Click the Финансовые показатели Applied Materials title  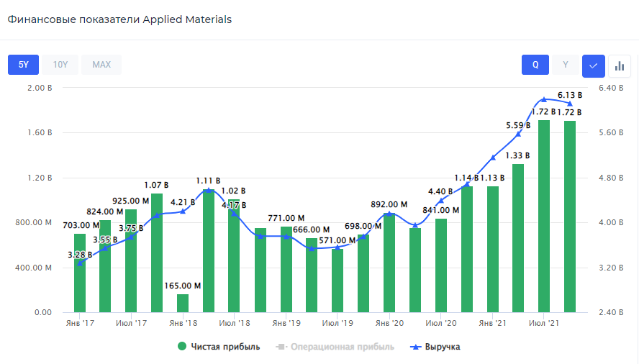click(x=119, y=19)
